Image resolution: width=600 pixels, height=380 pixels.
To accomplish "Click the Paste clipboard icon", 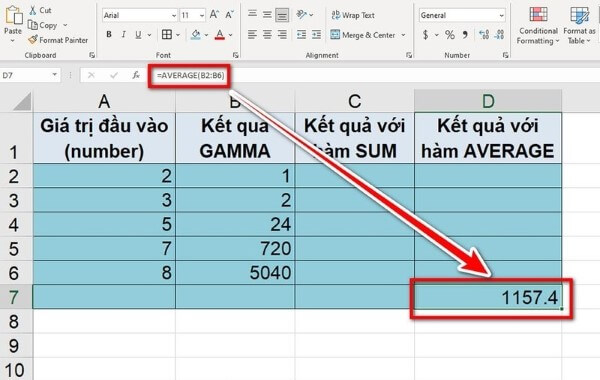I will 13,15.
